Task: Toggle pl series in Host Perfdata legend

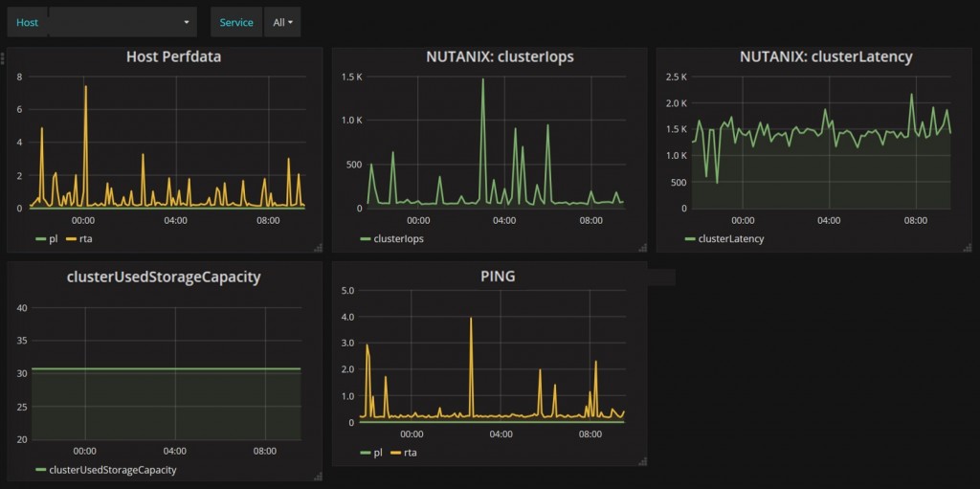Action: (53, 238)
